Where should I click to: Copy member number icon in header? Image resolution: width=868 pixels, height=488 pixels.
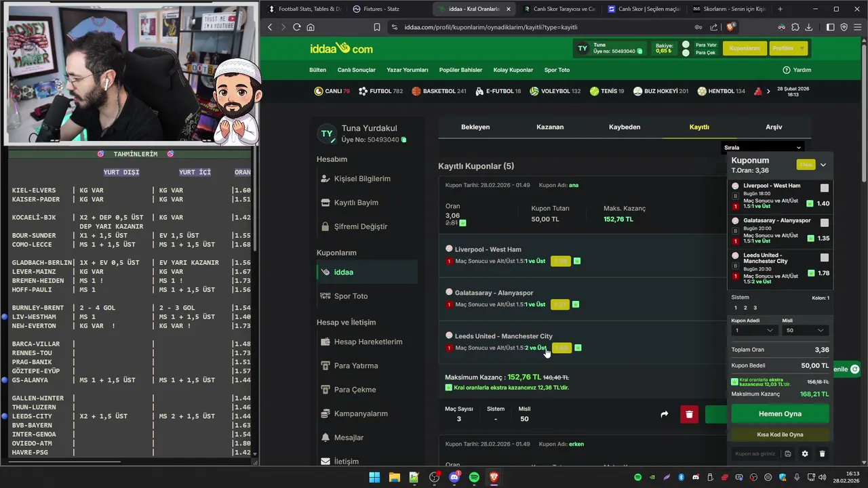639,52
